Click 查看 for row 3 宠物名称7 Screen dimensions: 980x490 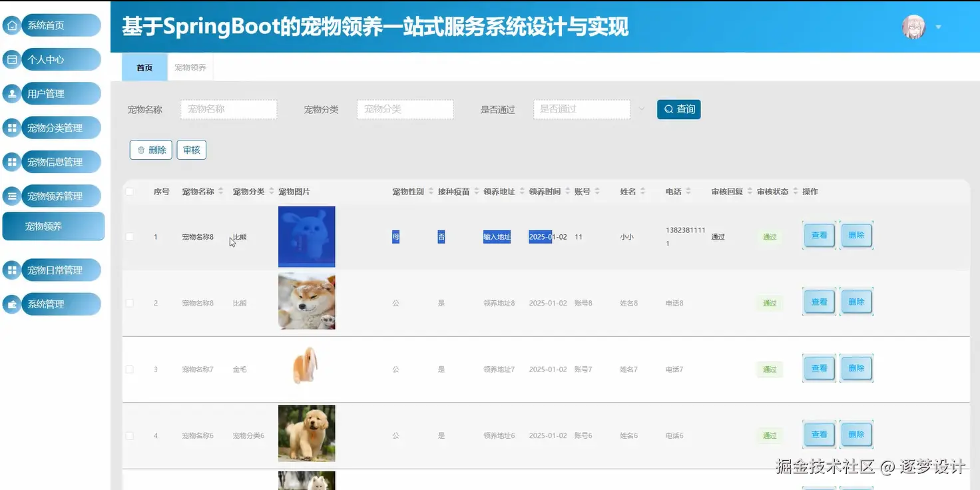(819, 368)
